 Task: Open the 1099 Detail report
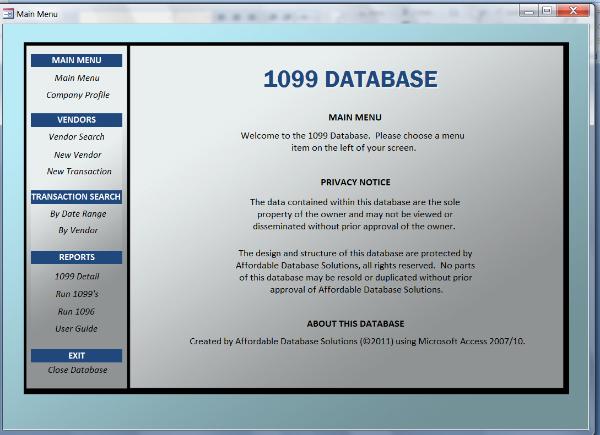coord(77,276)
